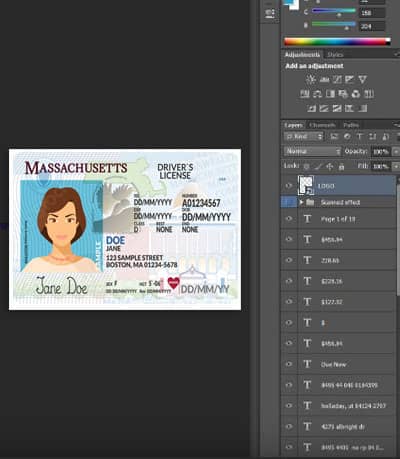
Task: Hide the 220.60 text layer
Action: click(289, 260)
